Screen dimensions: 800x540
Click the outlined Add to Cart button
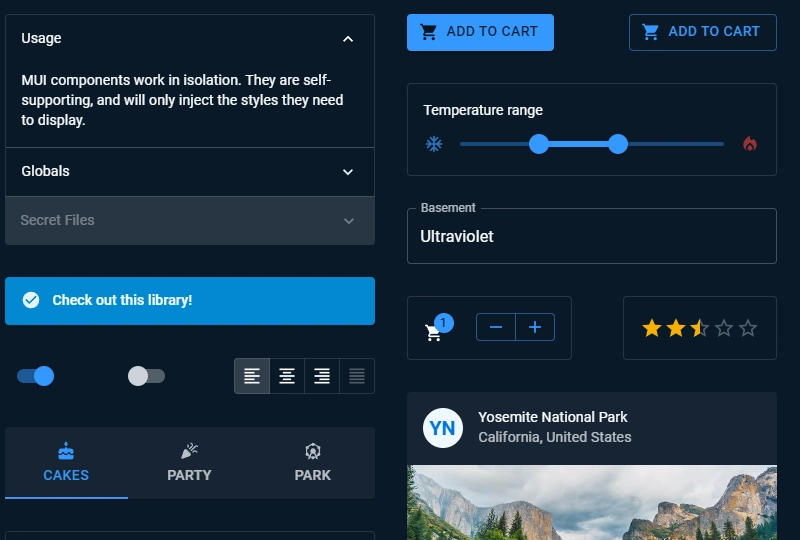click(x=702, y=32)
